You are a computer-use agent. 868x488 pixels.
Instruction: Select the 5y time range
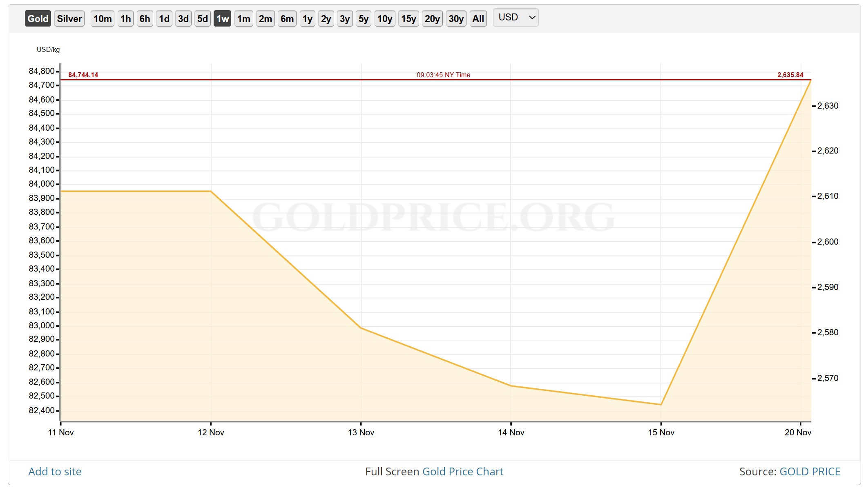(x=364, y=19)
